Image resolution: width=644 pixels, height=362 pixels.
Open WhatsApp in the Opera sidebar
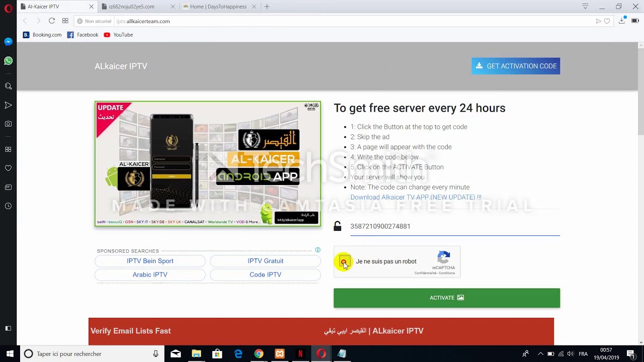click(x=8, y=61)
